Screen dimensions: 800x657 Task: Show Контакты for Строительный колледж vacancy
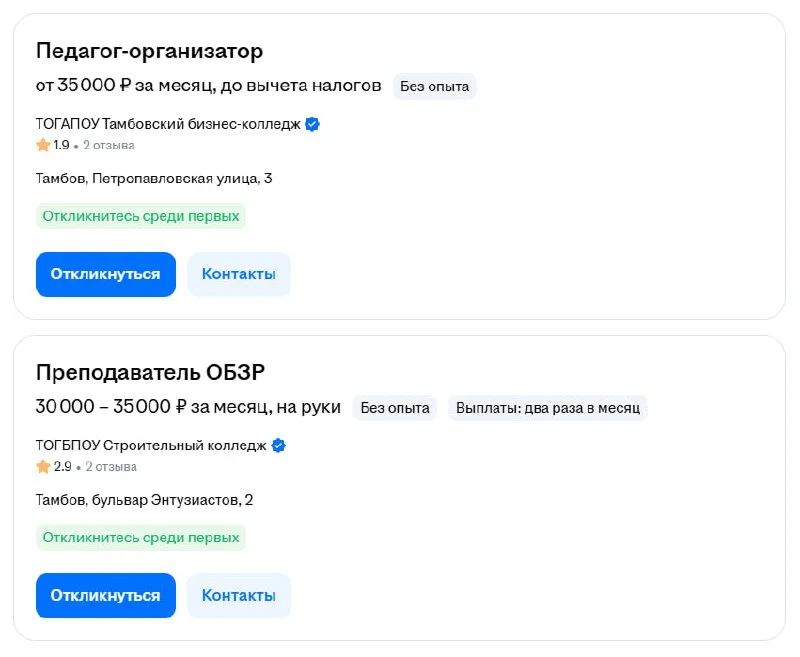pos(238,595)
